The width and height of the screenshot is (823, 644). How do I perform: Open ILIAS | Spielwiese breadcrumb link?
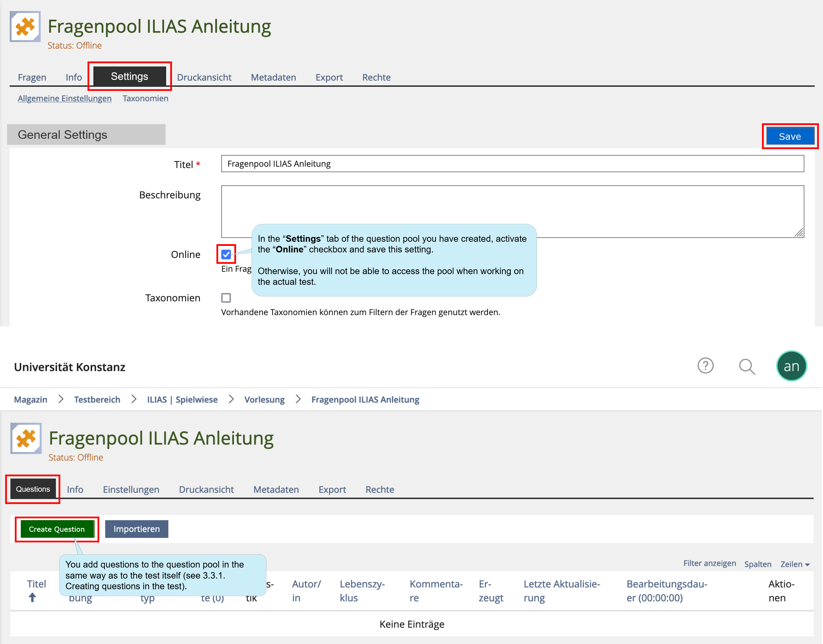tap(182, 399)
